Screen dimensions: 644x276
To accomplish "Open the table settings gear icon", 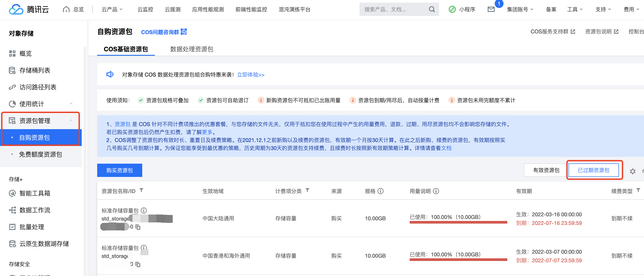I will [x=633, y=171].
